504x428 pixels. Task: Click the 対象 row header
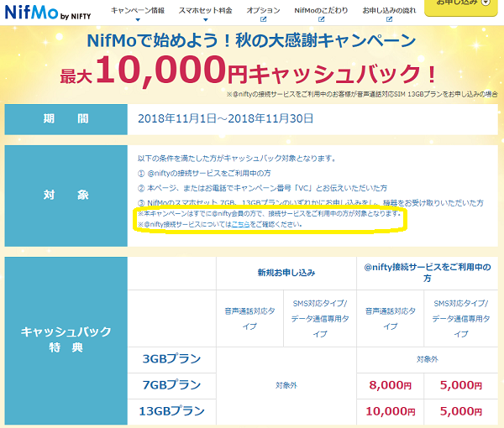pyautogui.click(x=66, y=196)
